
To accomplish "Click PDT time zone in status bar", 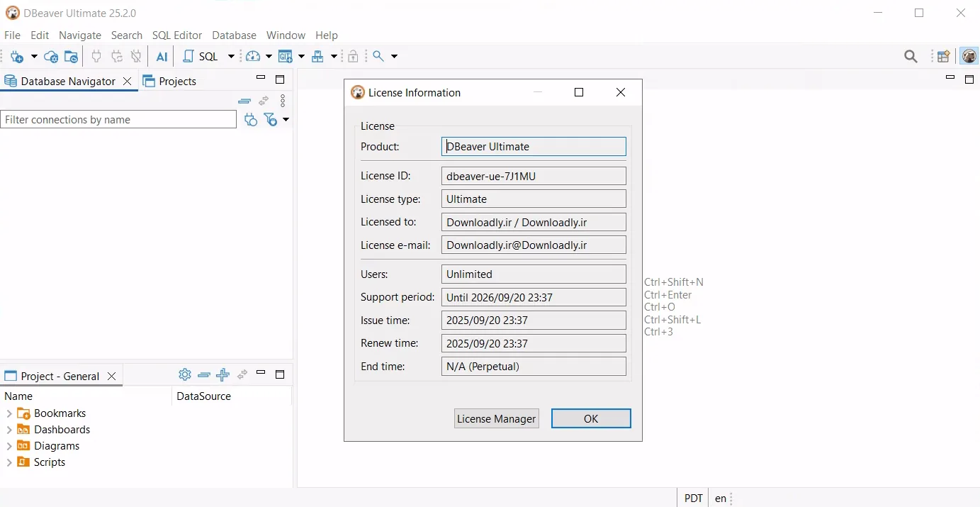I will tap(694, 498).
